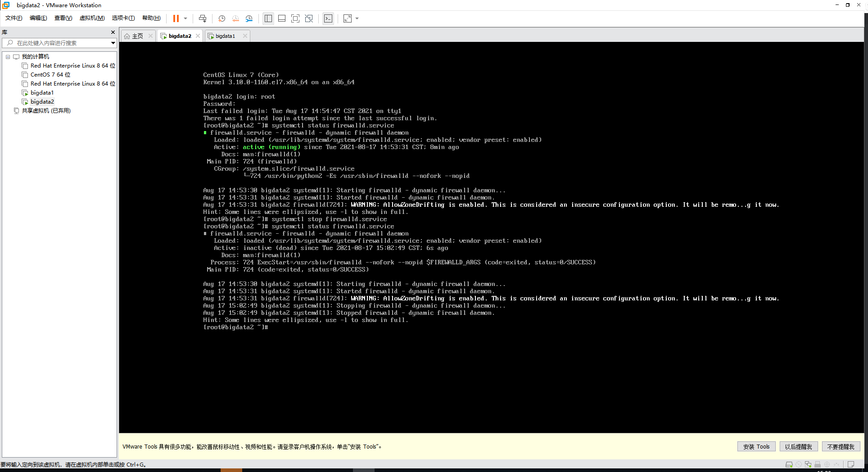Click the hard disk status icon
Viewport: 868px width, 472px height.
click(x=789, y=464)
